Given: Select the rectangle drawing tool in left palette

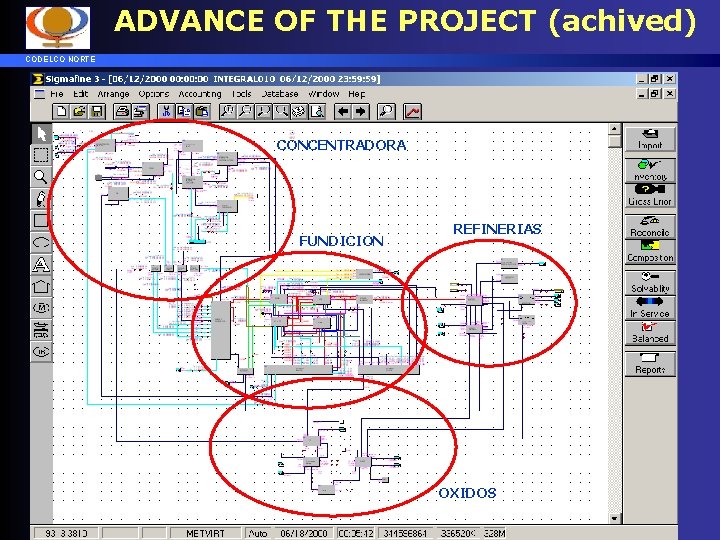Looking at the screenshot, I should [x=41, y=220].
